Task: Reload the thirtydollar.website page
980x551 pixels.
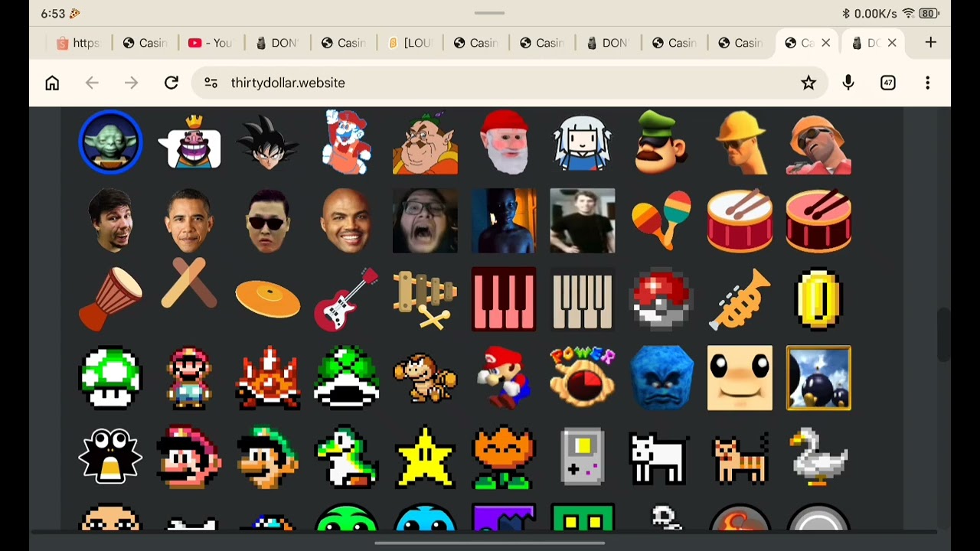Action: click(171, 83)
